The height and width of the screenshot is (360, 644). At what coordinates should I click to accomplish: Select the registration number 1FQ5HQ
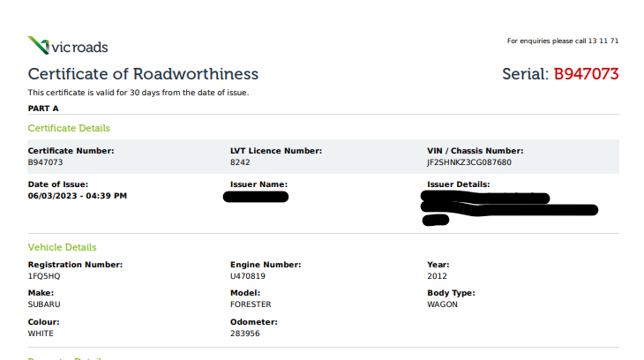pos(44,276)
